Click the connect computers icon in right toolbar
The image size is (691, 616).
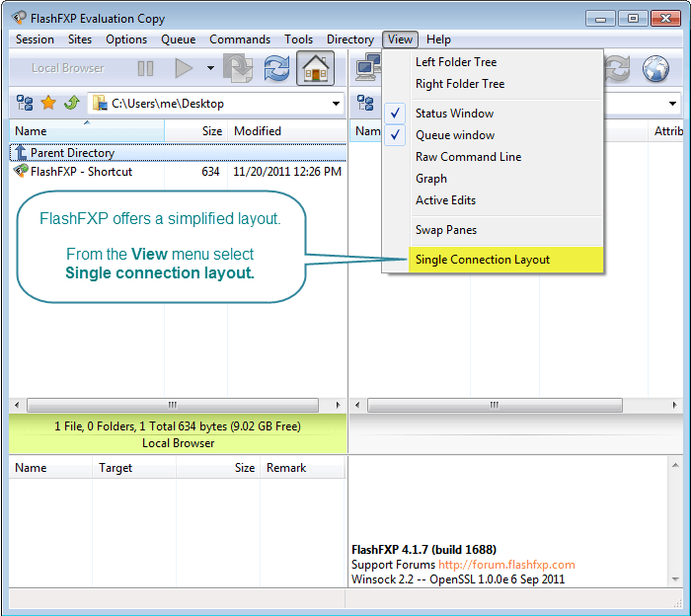click(368, 68)
